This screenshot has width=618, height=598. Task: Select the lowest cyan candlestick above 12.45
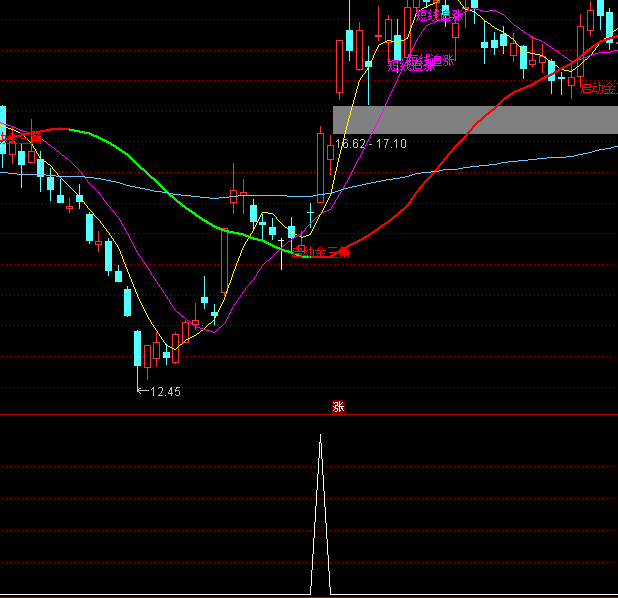[x=138, y=349]
